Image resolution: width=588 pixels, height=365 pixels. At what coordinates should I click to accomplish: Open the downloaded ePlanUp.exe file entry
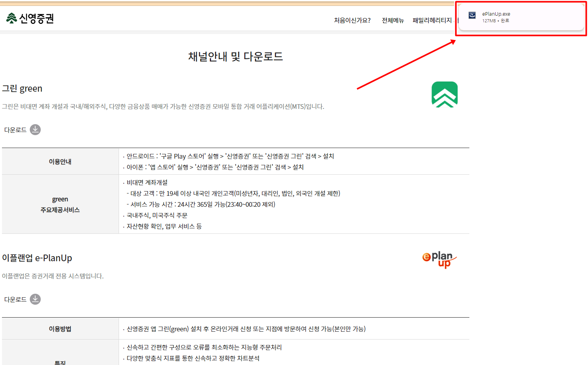(521, 17)
